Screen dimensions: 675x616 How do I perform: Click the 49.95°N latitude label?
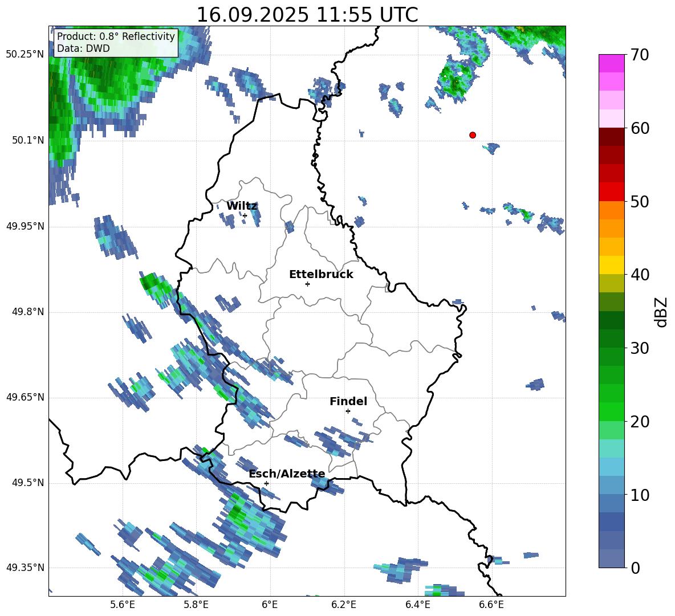[x=25, y=226]
